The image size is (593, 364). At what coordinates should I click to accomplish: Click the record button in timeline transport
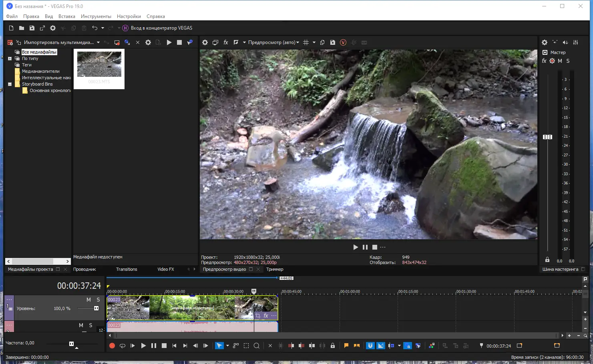(112, 346)
